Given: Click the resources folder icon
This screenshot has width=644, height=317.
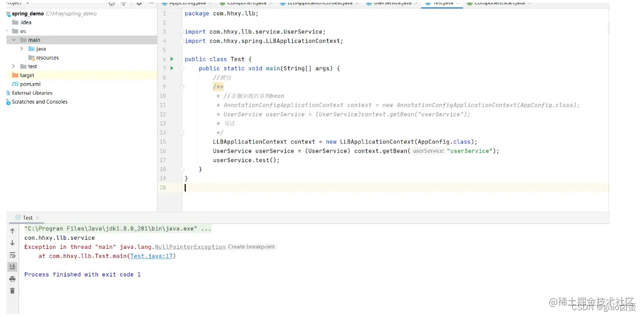Looking at the screenshot, I should [x=32, y=57].
